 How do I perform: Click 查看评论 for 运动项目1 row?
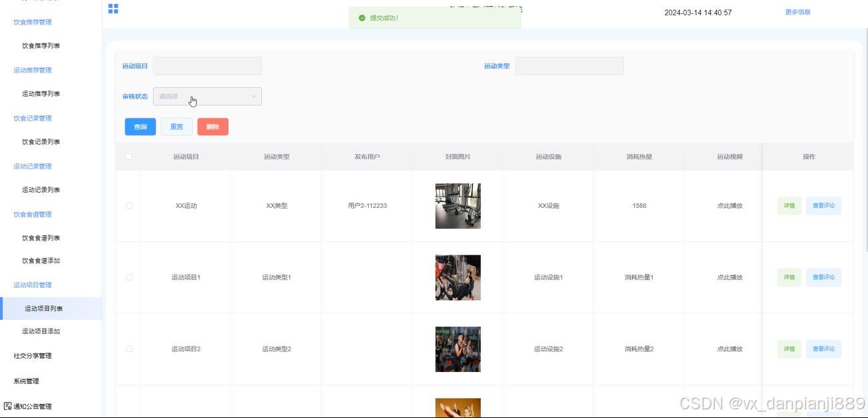[x=823, y=277]
